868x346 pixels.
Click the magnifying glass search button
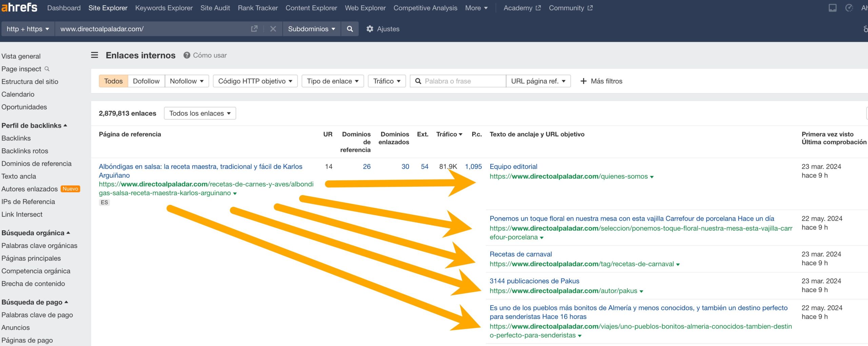[x=350, y=29]
